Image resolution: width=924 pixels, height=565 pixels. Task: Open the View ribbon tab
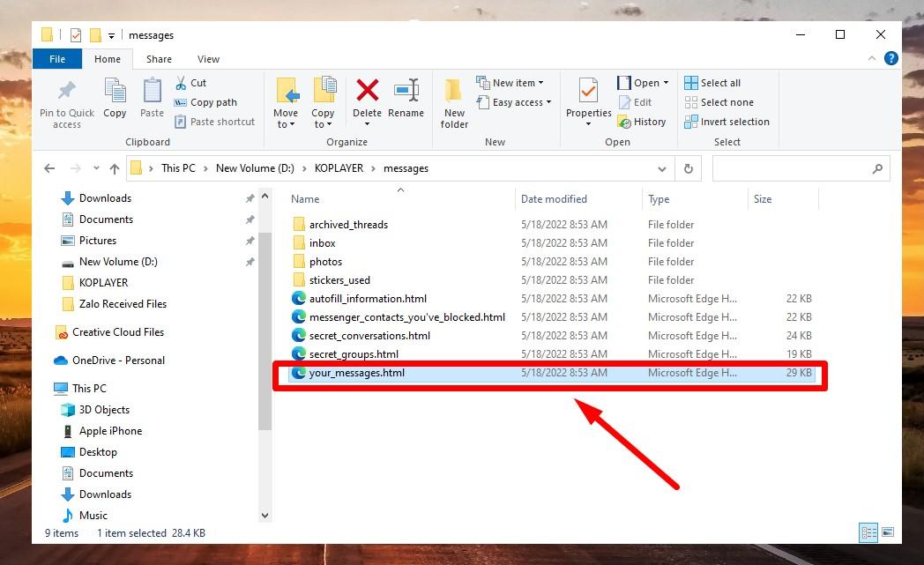click(208, 59)
